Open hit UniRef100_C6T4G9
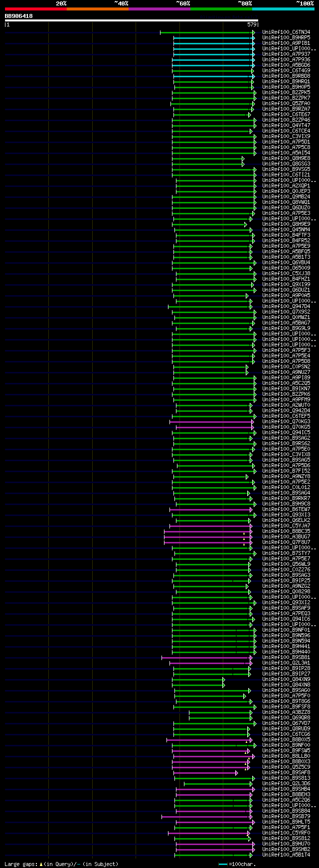 point(286,71)
